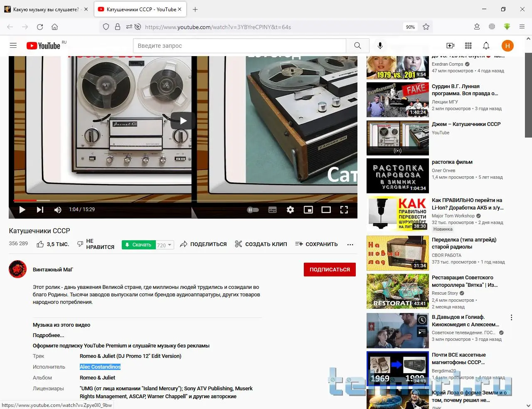Open Реставрация Советского мотороллера Вятка thumbnail

tap(398, 291)
